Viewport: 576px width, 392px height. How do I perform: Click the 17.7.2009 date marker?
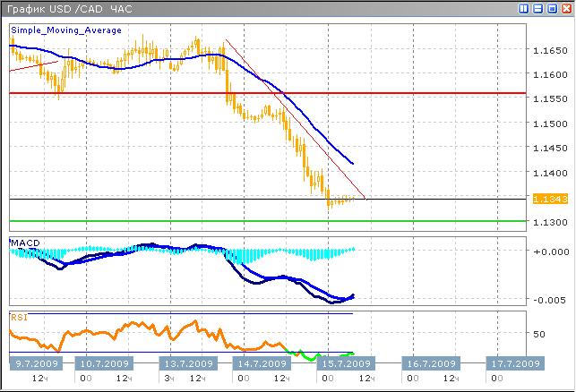pos(513,364)
